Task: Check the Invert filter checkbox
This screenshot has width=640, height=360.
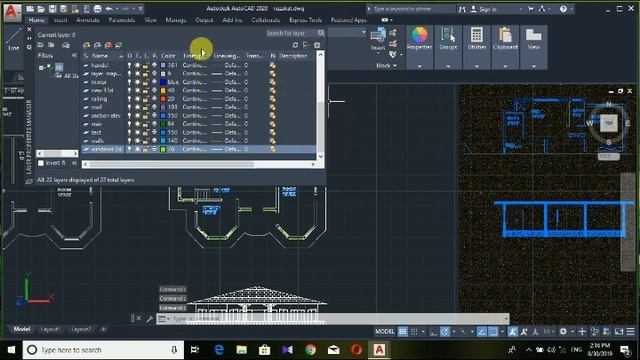Action: 41,163
